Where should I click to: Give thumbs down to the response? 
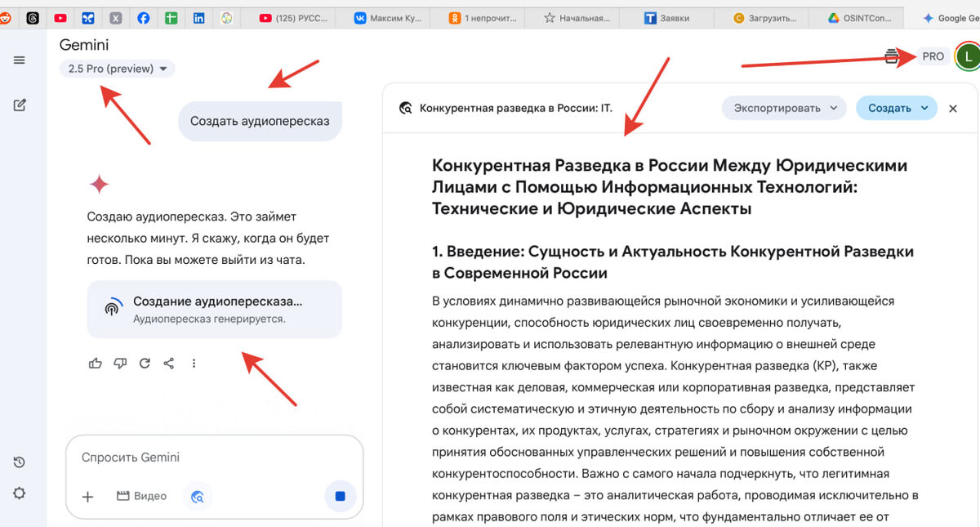click(121, 363)
